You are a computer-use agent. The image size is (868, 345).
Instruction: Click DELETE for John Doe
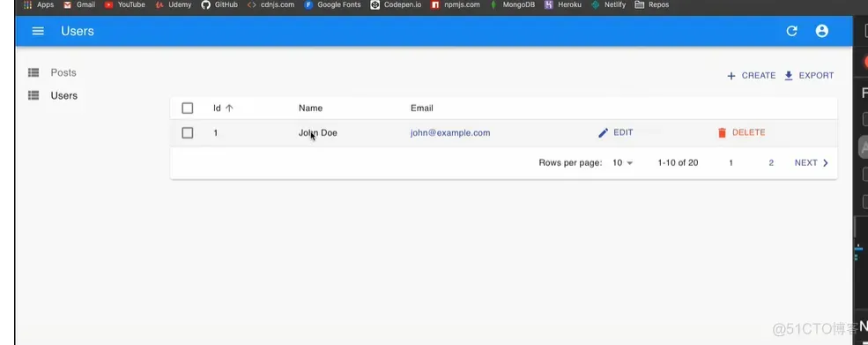coord(741,132)
